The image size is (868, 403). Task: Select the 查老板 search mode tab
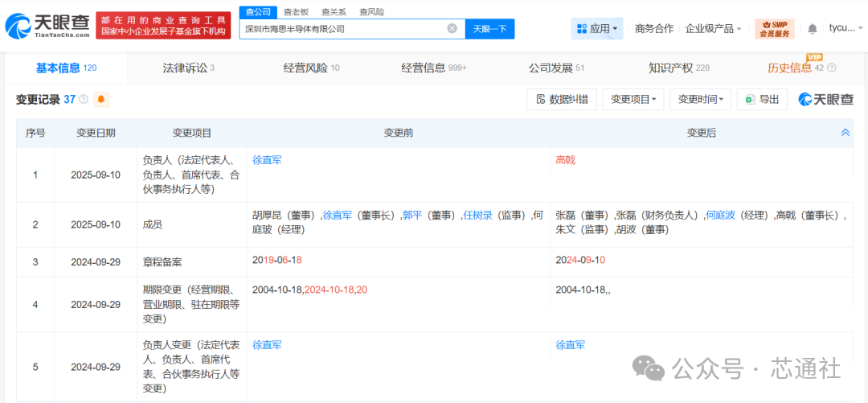296,12
